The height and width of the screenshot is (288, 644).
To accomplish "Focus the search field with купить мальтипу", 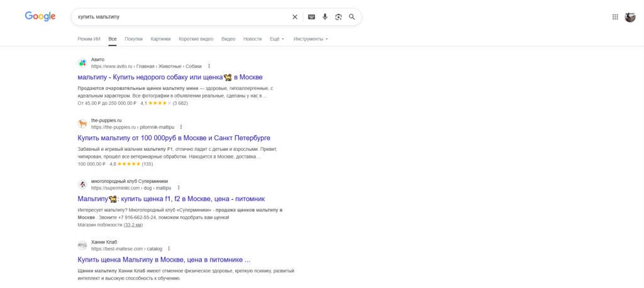I will 180,17.
